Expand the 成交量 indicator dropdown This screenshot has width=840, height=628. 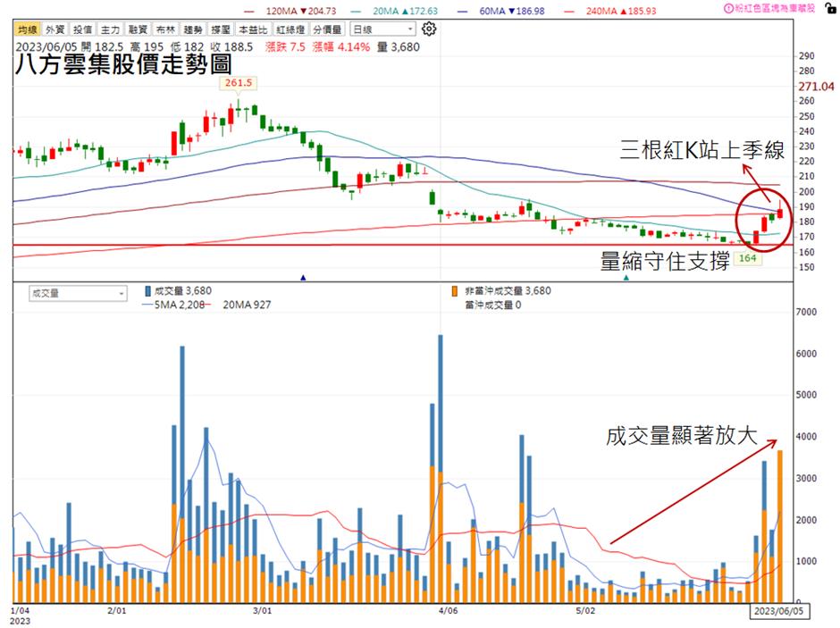point(77,291)
